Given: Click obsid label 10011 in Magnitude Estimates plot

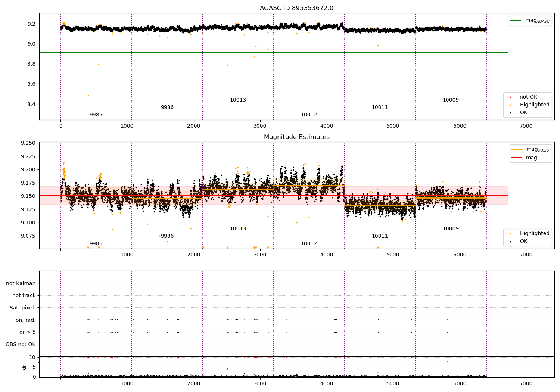Looking at the screenshot, I should pyautogui.click(x=380, y=236).
